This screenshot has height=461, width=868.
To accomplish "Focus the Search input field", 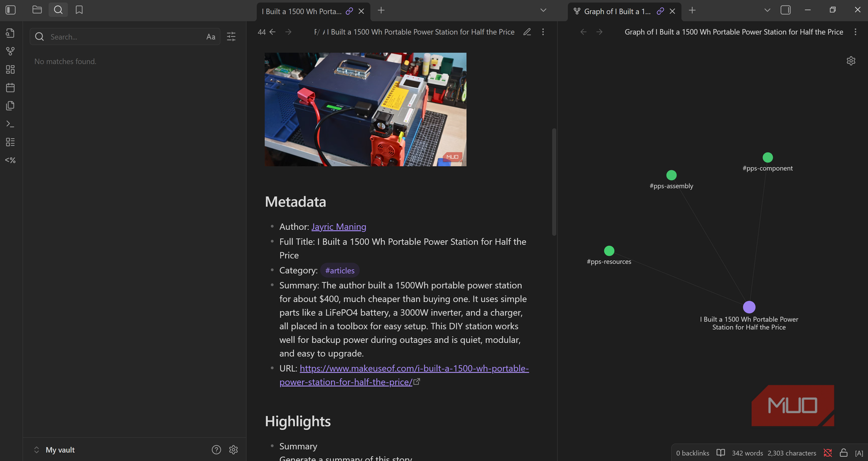I will coord(124,37).
